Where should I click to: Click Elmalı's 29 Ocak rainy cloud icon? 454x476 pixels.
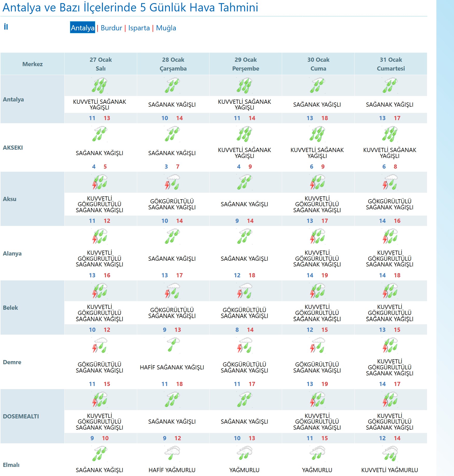point(245,453)
